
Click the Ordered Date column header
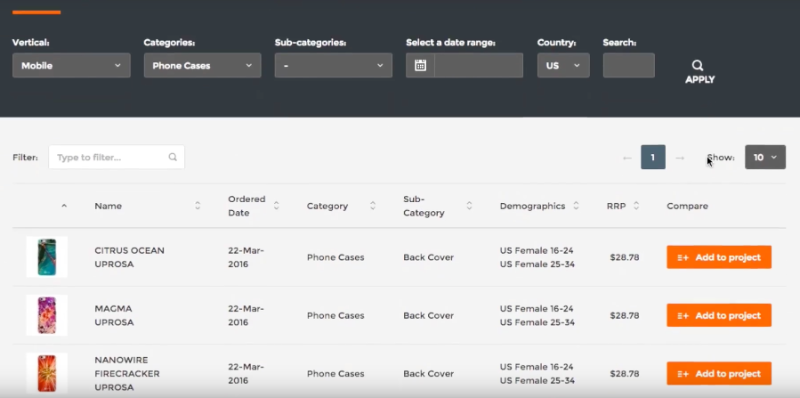pos(247,206)
